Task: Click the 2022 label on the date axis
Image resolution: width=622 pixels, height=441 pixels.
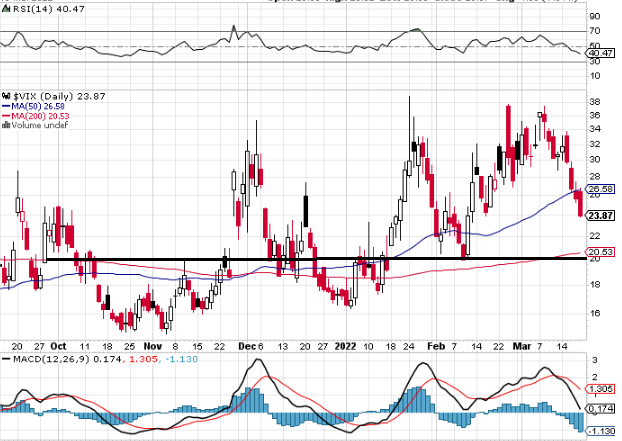Action: [x=346, y=346]
